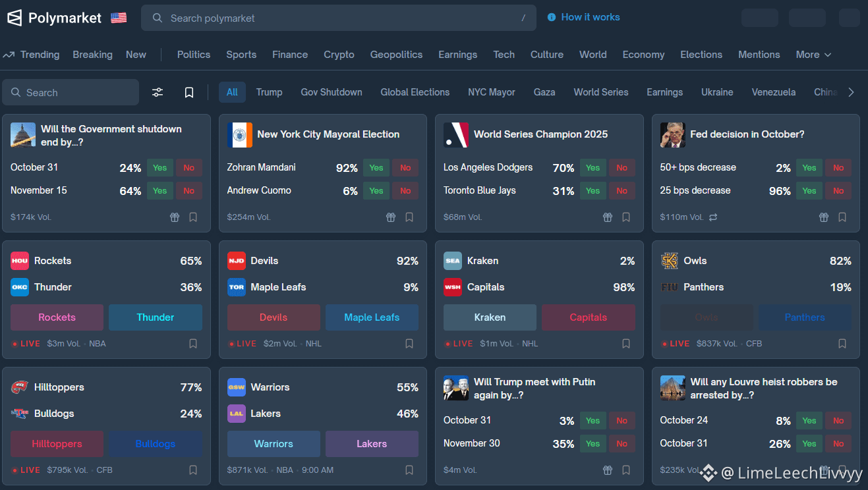Open the Will Trump meet with Putin market
The image size is (868, 490).
coord(535,389)
